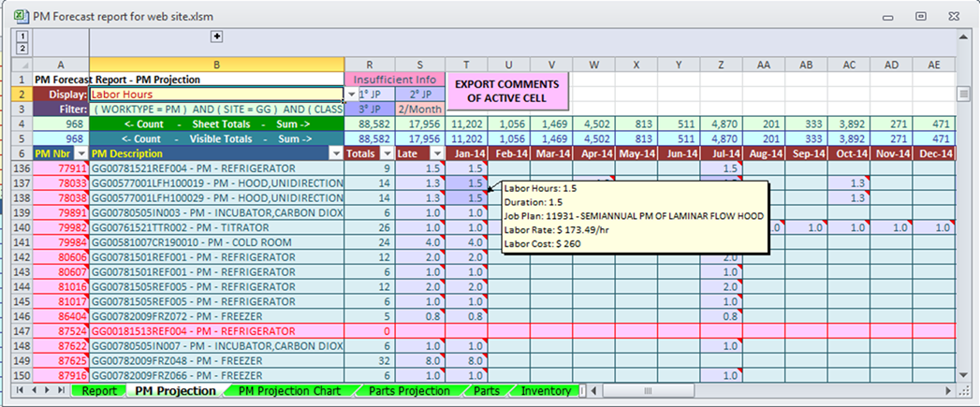Select column Z header
The height and width of the screenshot is (407, 980).
coord(722,64)
